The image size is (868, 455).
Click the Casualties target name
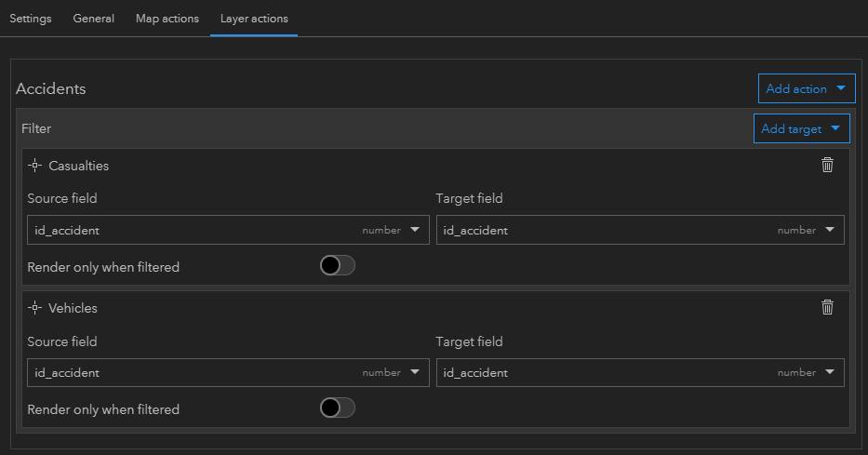point(79,166)
